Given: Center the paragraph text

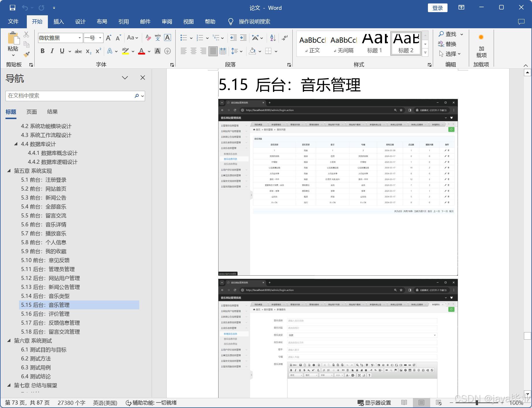Looking at the screenshot, I should click(193, 51).
